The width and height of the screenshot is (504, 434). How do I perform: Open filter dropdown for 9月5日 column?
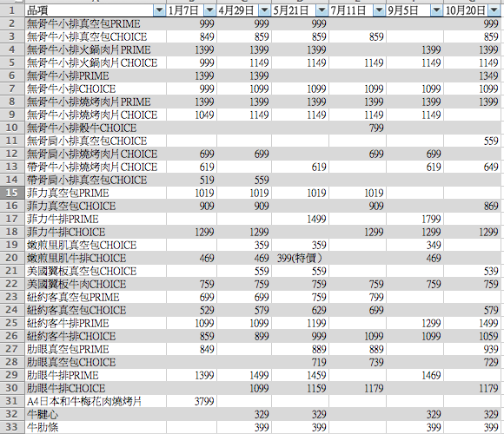click(x=436, y=11)
